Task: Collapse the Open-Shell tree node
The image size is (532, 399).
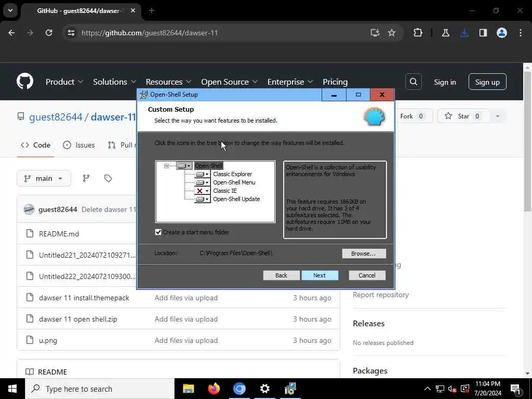Action: coord(166,166)
